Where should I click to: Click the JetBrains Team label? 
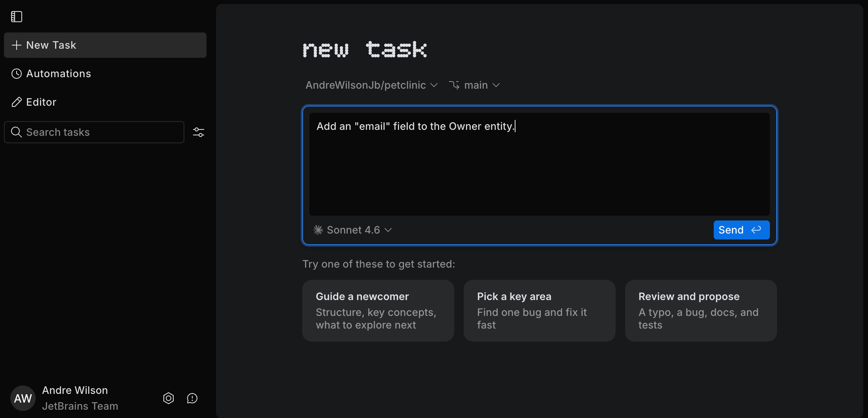(80, 406)
